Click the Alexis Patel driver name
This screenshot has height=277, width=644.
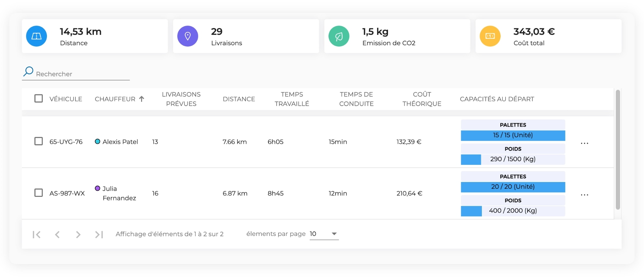pos(120,142)
